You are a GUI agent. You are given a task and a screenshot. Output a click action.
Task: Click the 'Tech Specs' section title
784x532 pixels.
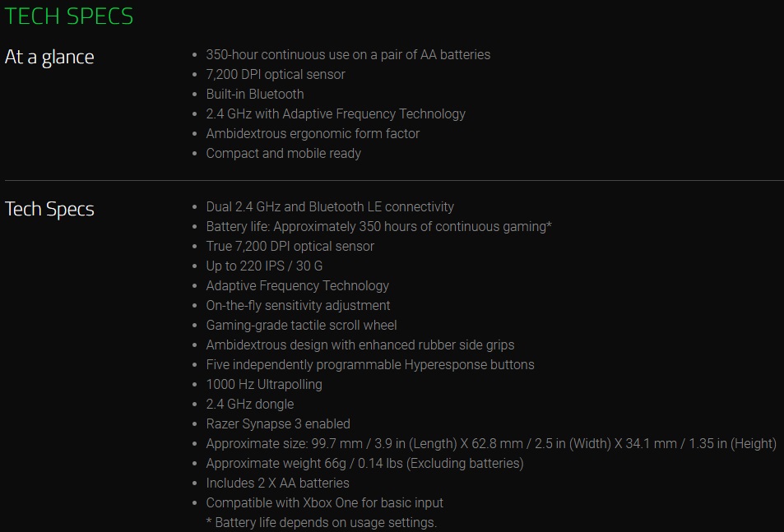click(49, 209)
